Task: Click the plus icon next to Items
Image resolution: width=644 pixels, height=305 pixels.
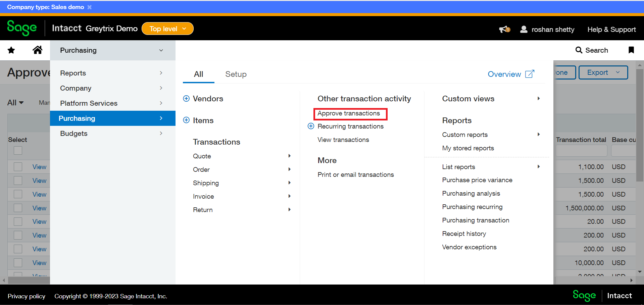Action: 186,120
